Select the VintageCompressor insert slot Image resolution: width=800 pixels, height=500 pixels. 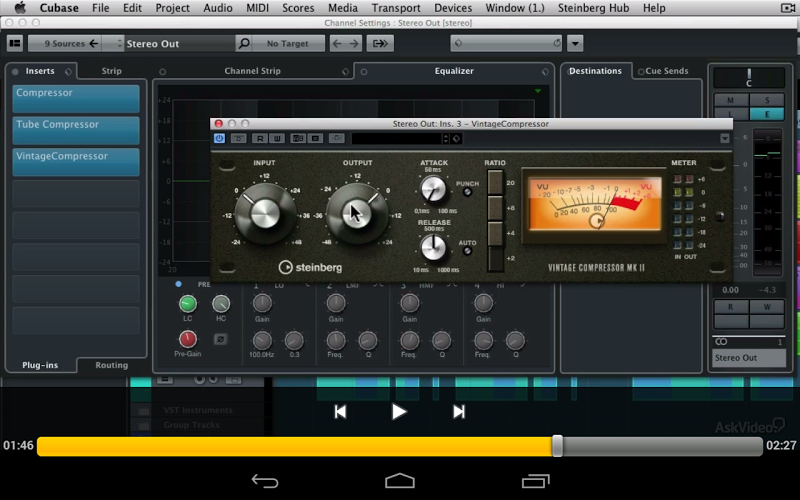tap(76, 162)
